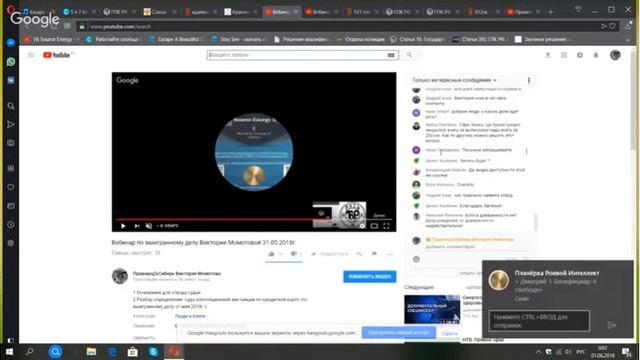640x360 pixels.
Task: Play the video with the play button
Action: (x=123, y=226)
